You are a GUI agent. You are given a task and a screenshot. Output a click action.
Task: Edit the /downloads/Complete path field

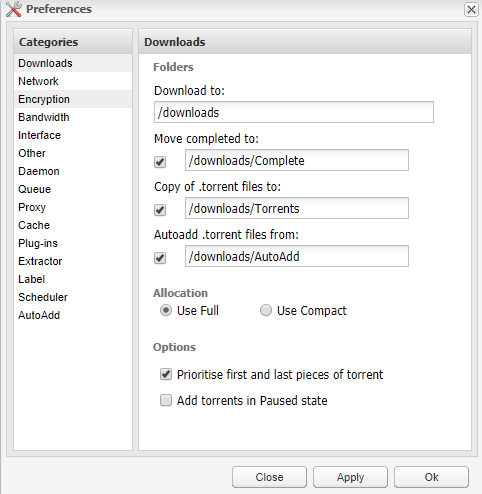tap(297, 160)
